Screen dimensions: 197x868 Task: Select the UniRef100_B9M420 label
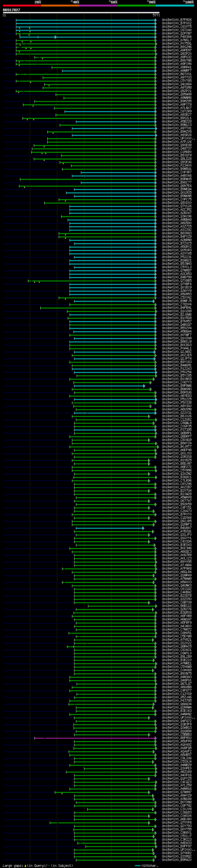point(177,860)
